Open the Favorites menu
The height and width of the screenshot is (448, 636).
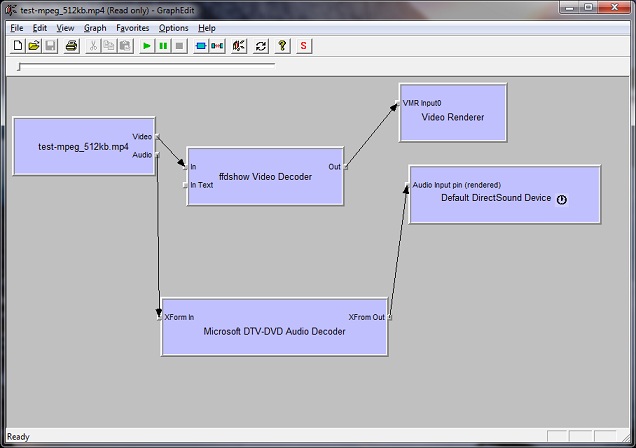133,28
